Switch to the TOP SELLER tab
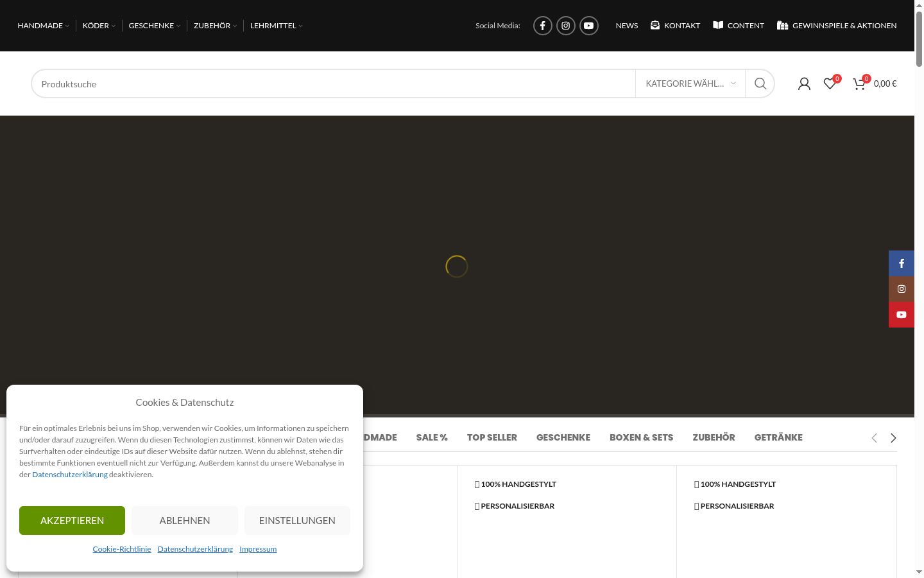924x578 pixels. click(x=492, y=437)
